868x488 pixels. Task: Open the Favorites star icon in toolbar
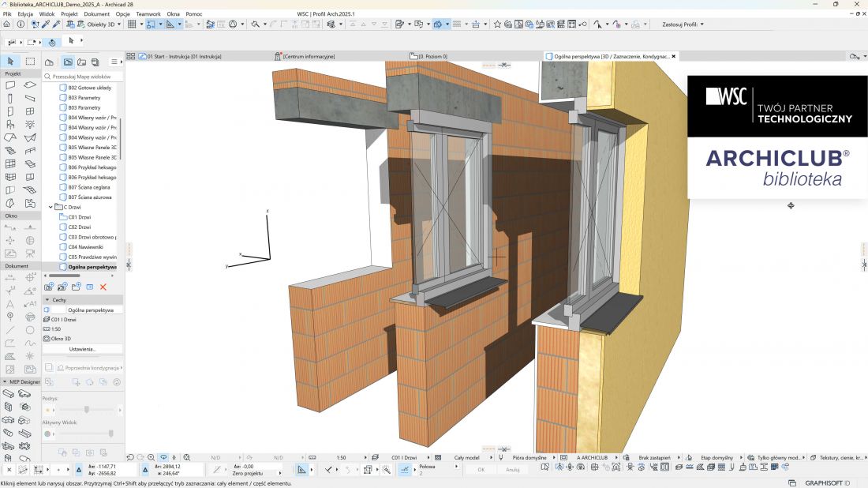click(x=497, y=24)
